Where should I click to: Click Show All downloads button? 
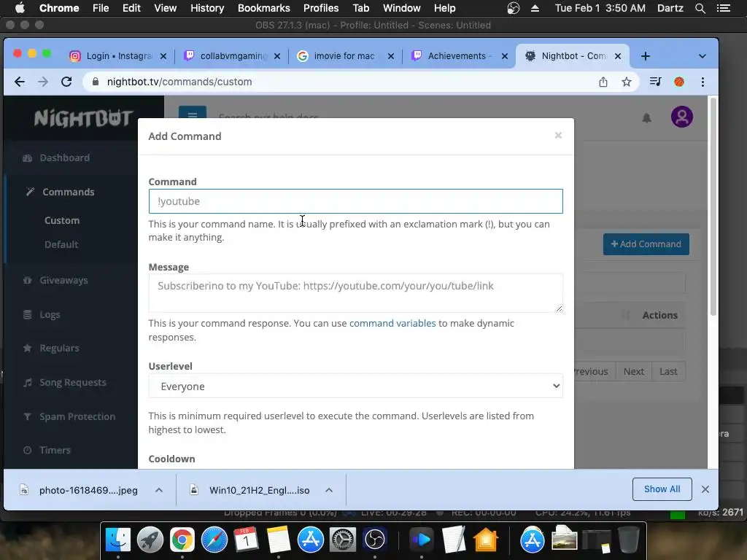click(x=662, y=489)
